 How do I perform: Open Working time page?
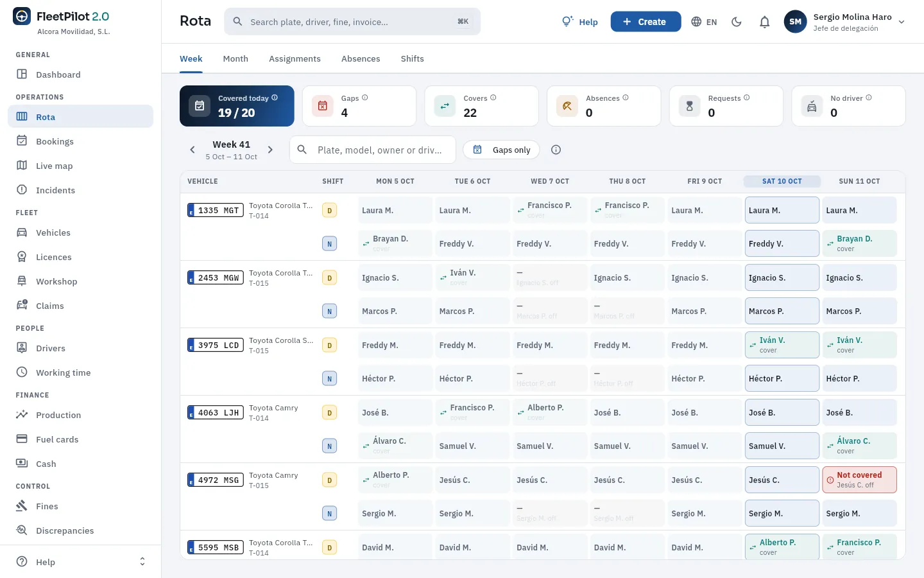pos(80,372)
